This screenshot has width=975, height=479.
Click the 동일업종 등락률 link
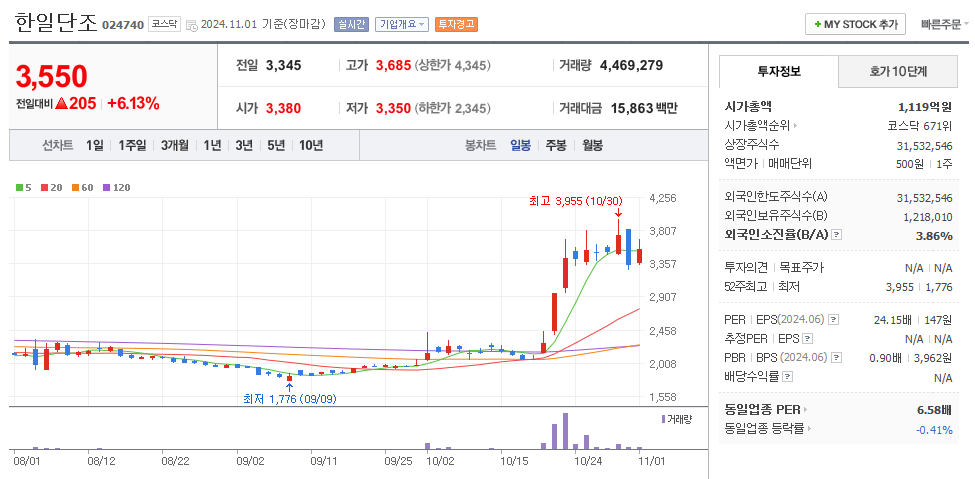coord(764,429)
